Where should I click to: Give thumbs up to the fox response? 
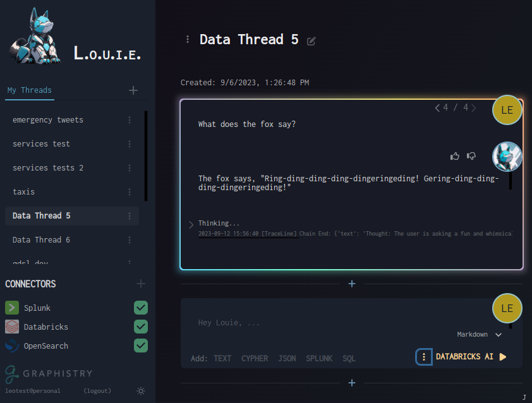pyautogui.click(x=455, y=156)
